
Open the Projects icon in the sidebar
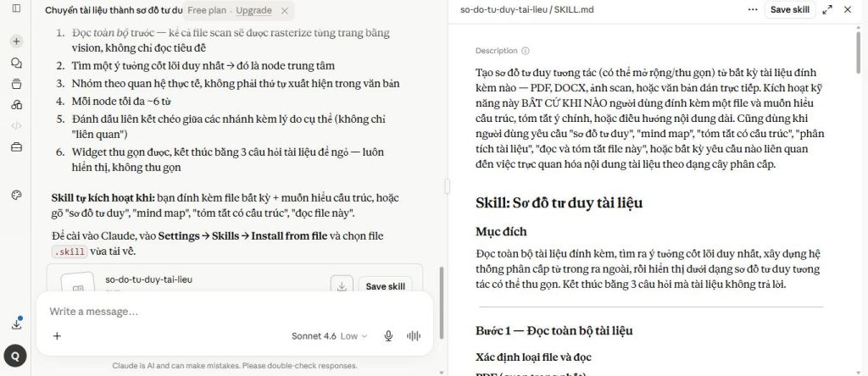pos(16,84)
